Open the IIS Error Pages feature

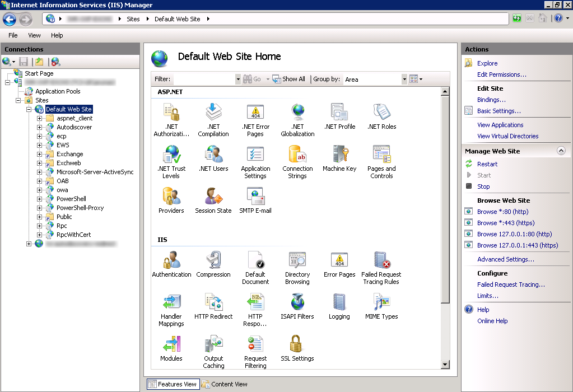click(339, 265)
